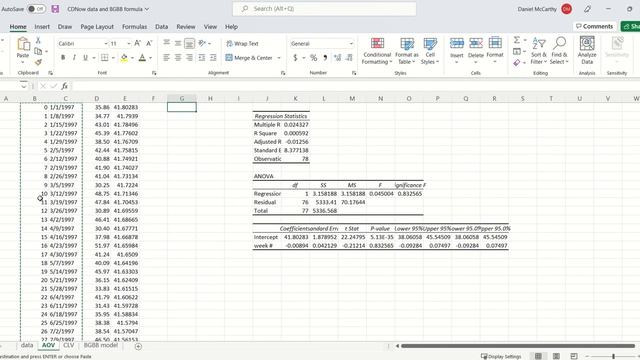Toggle AutoSave switch
This screenshot has width=640, height=360.
pos(36,9)
